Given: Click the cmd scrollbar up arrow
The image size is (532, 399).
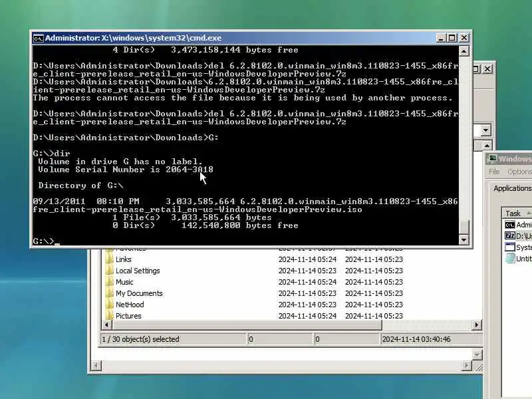Looking at the screenshot, I should pyautogui.click(x=464, y=51).
